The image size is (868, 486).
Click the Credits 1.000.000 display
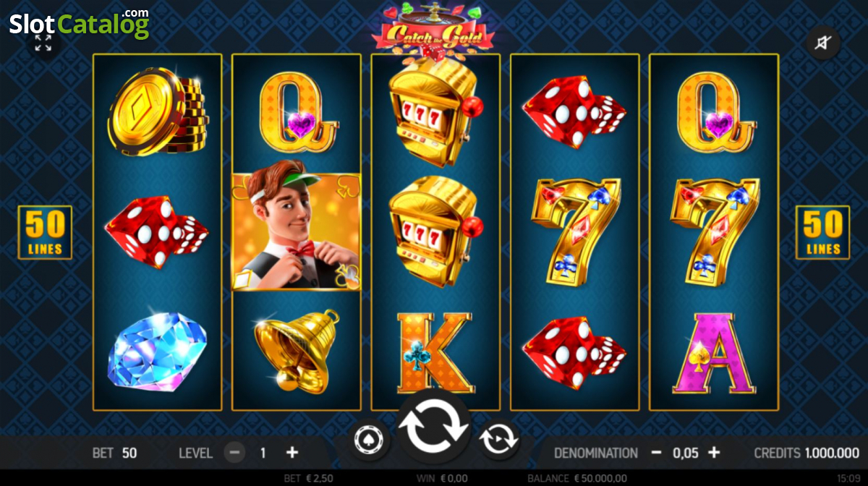point(807,453)
